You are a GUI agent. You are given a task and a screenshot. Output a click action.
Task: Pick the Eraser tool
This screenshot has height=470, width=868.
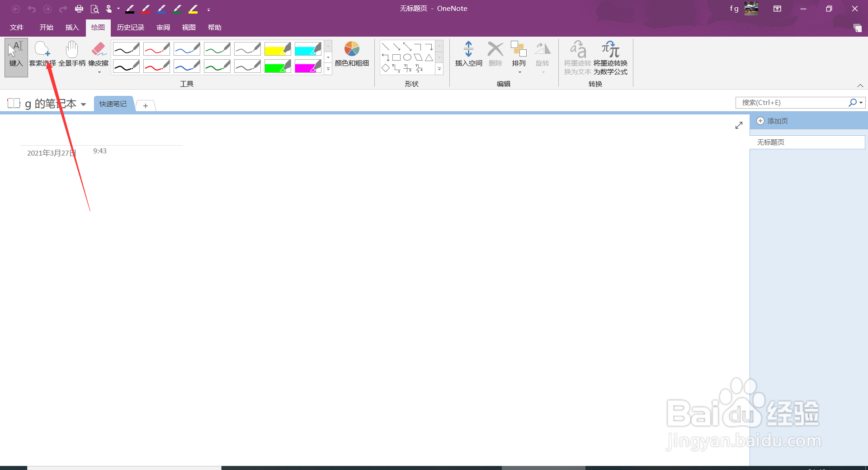click(98, 53)
